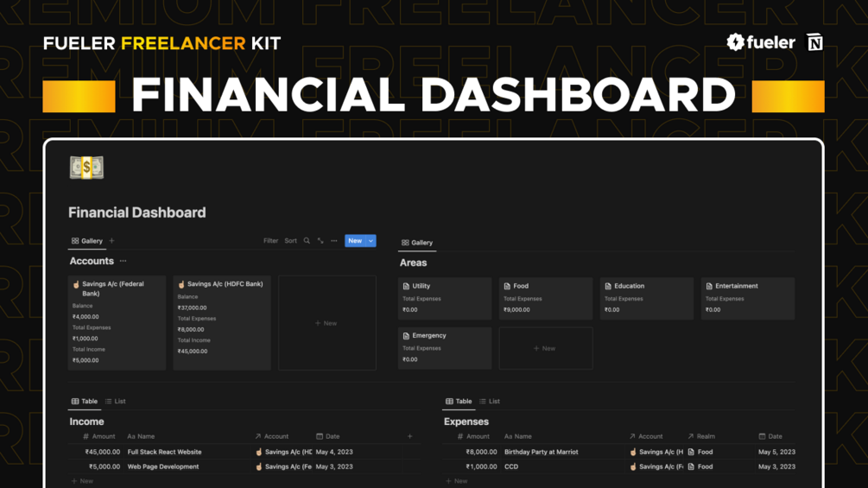This screenshot has width=868, height=488.
Task: Add a new view with plus beside Gallery
Action: (111, 241)
